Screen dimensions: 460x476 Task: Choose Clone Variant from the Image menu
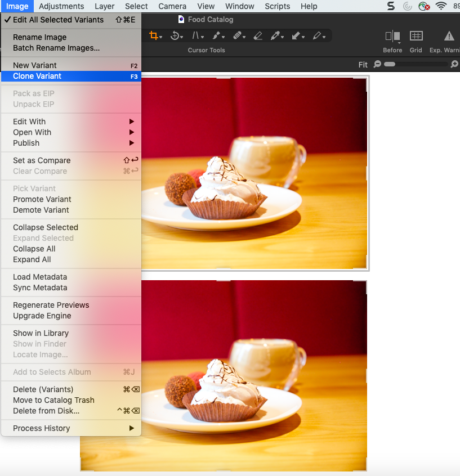(x=71, y=76)
